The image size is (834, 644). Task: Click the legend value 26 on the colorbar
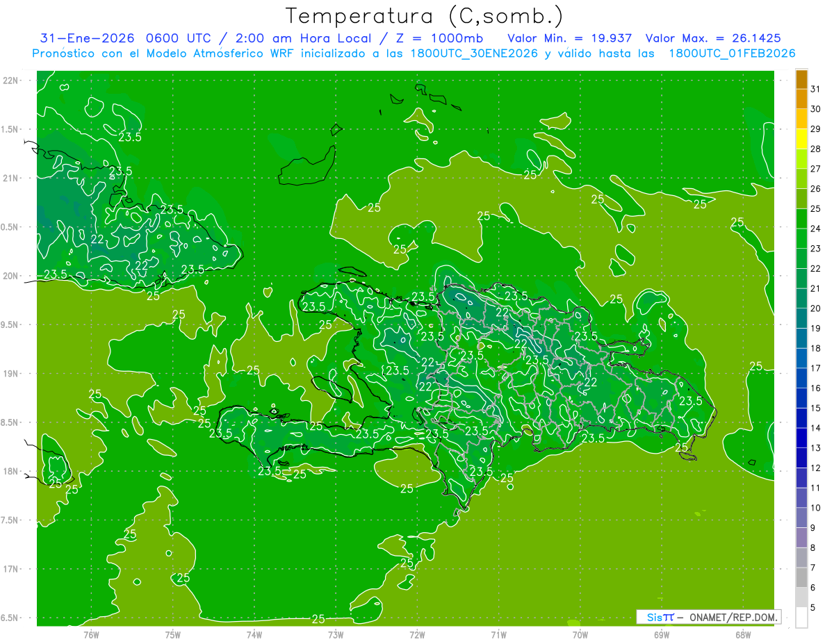pos(816,188)
